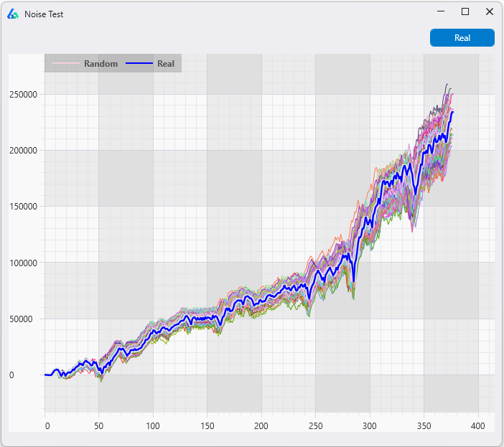Click the 200 label on the horizontal axis
The width and height of the screenshot is (504, 447).
click(261, 425)
